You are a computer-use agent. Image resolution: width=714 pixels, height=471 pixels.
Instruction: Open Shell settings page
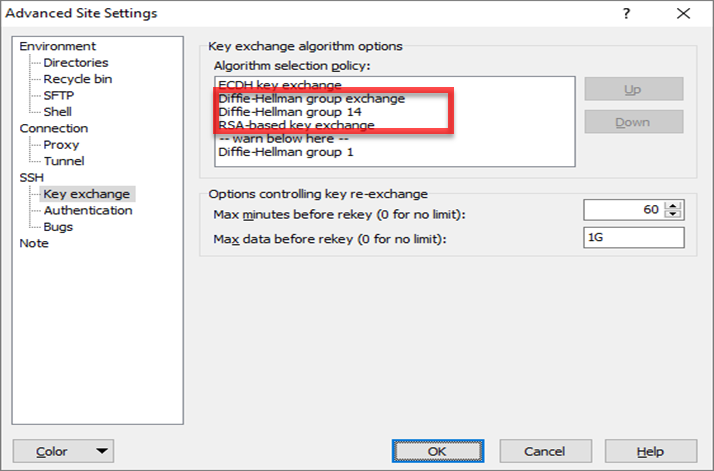[x=57, y=112]
